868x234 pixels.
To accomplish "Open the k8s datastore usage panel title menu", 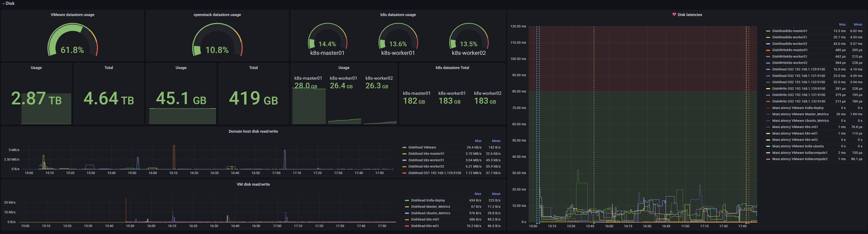I will (398, 15).
